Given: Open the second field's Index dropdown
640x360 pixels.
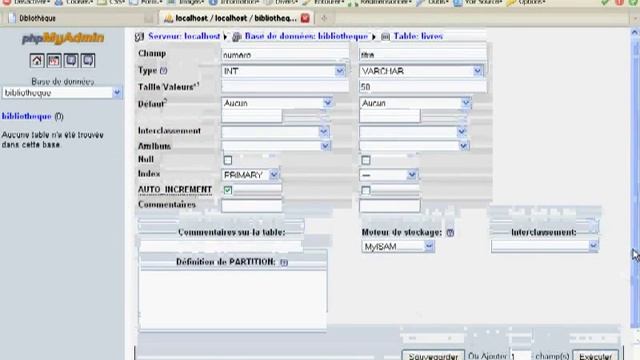Looking at the screenshot, I should pos(389,175).
